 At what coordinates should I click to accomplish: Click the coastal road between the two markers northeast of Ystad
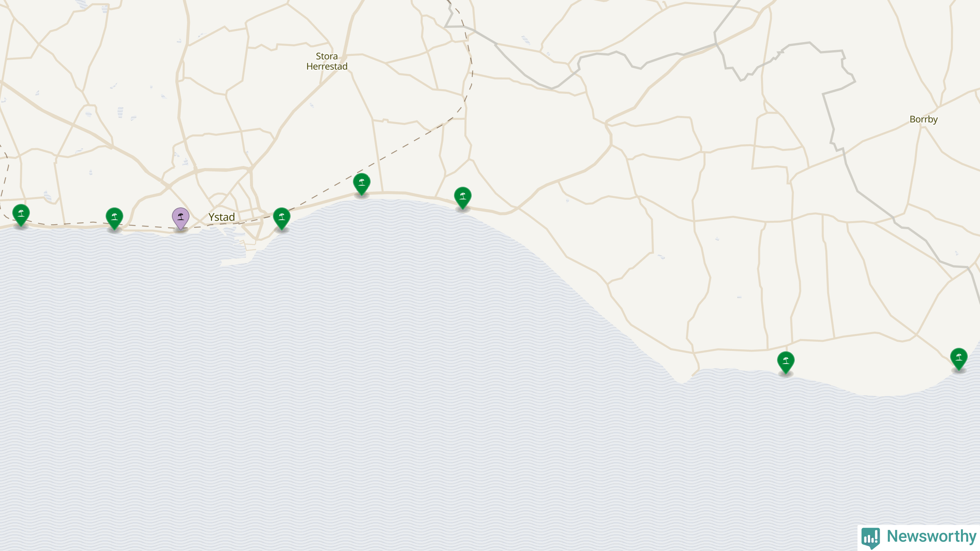[x=412, y=195]
